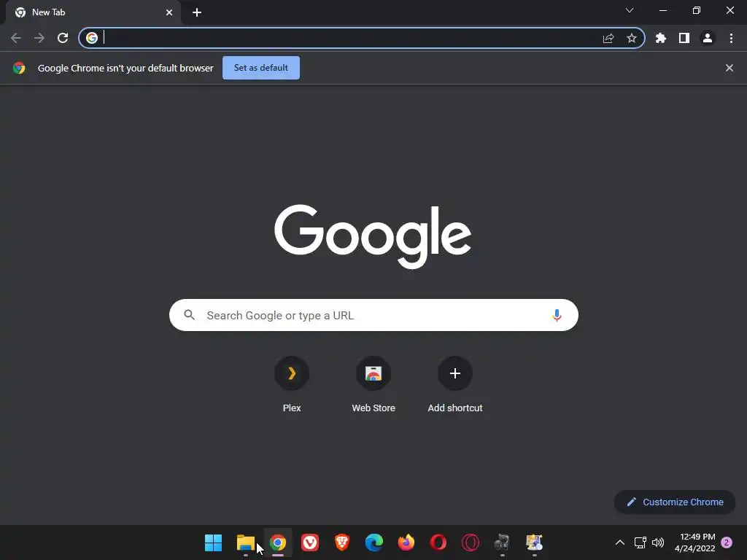This screenshot has height=560, width=747.
Task: Open notification badge showing 2
Action: pos(727,542)
